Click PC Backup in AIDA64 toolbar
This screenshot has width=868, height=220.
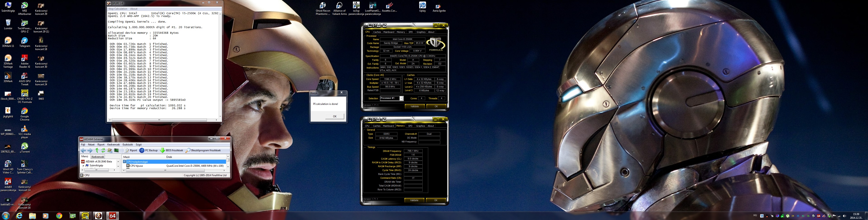coord(149,150)
